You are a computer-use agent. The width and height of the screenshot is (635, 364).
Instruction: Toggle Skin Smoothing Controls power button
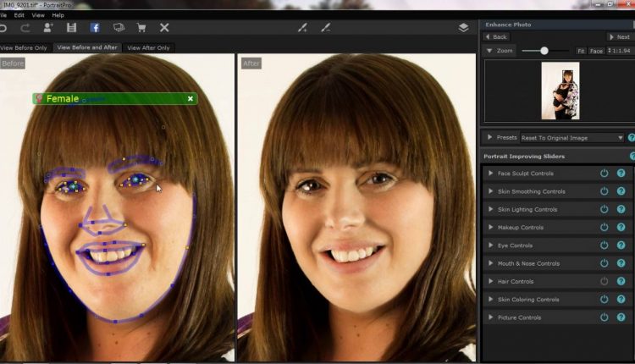[604, 191]
